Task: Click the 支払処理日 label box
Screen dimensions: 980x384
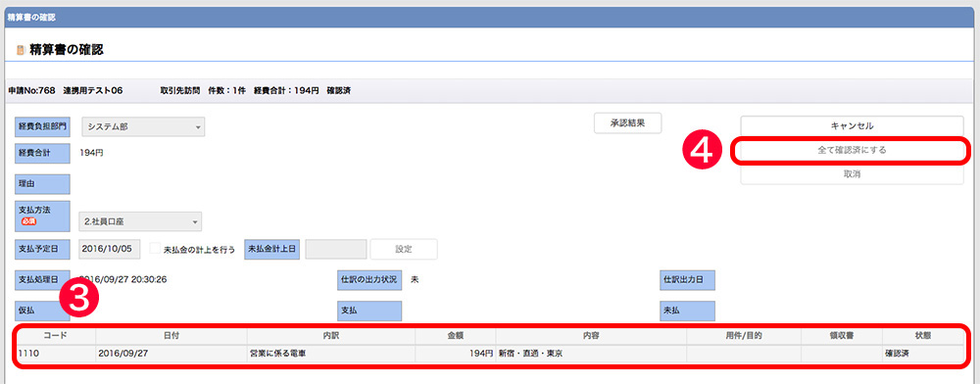Action: click(x=42, y=280)
